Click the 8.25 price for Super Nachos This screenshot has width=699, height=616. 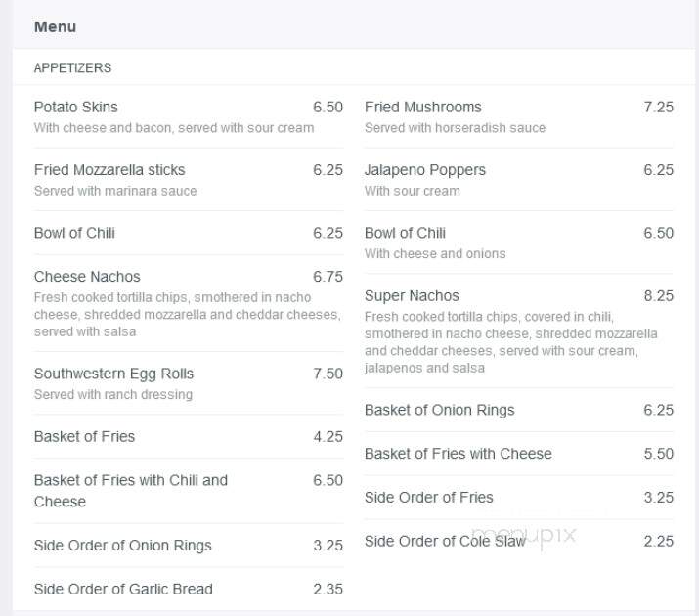tap(658, 296)
